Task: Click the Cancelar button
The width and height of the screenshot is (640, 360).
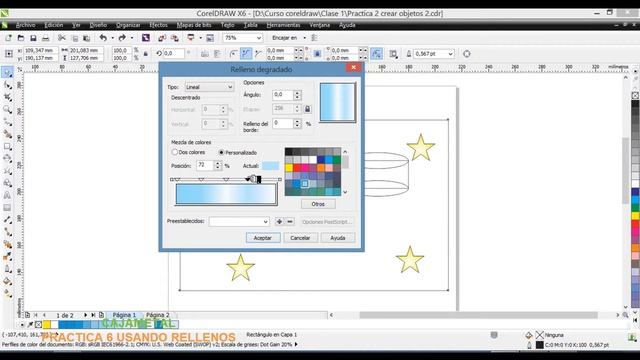Action: point(300,238)
